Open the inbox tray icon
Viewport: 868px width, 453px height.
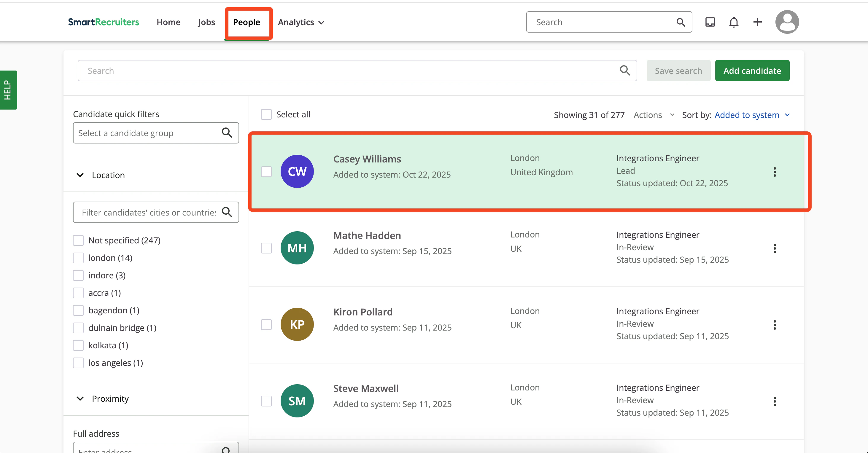pyautogui.click(x=710, y=22)
